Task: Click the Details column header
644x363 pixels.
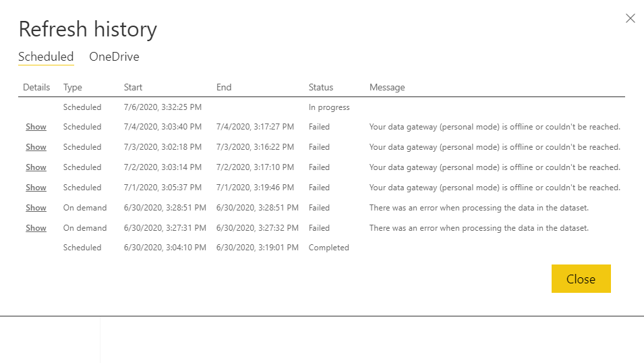Action: click(x=36, y=87)
